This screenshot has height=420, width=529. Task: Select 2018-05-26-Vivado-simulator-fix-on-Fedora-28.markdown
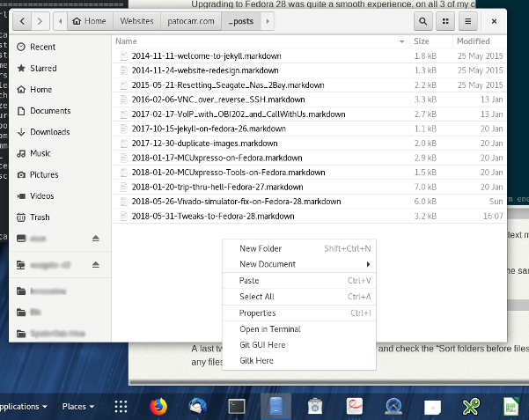[x=309, y=202]
